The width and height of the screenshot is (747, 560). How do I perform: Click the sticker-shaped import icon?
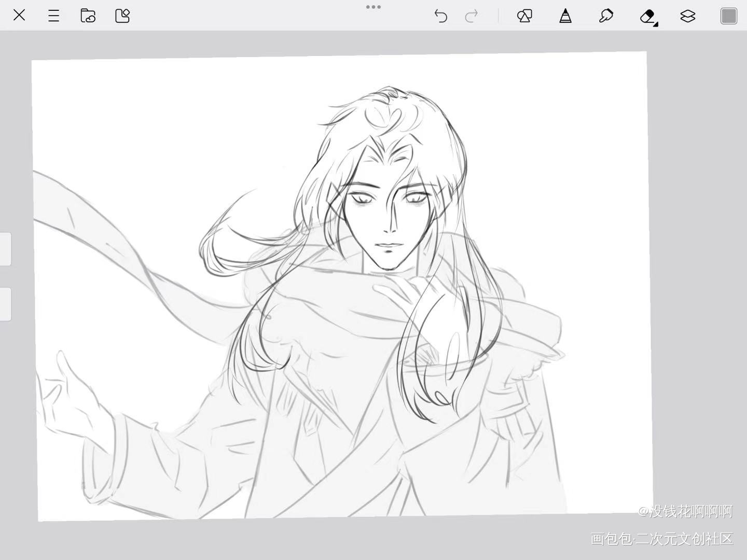click(122, 16)
